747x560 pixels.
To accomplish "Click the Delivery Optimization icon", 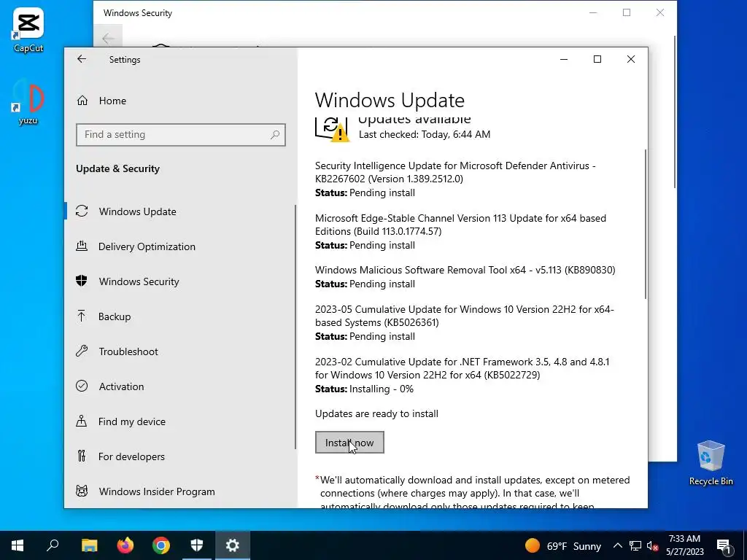I will click(x=82, y=246).
